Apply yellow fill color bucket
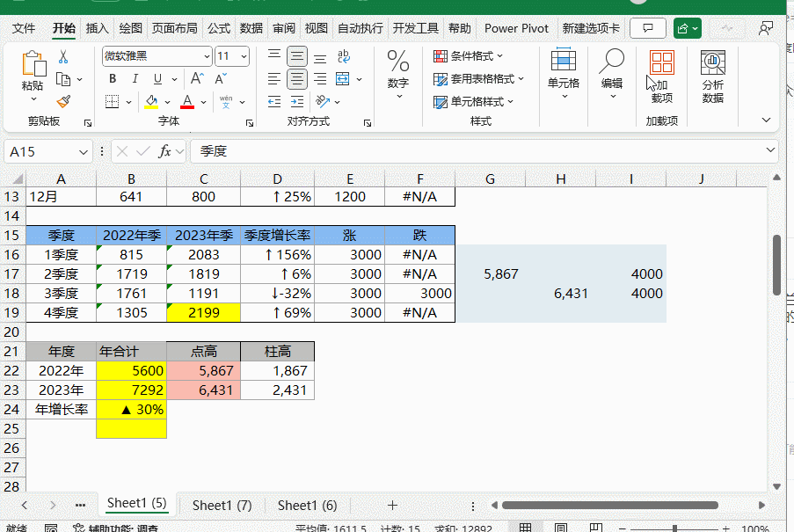This screenshot has height=532, width=794. tap(151, 102)
